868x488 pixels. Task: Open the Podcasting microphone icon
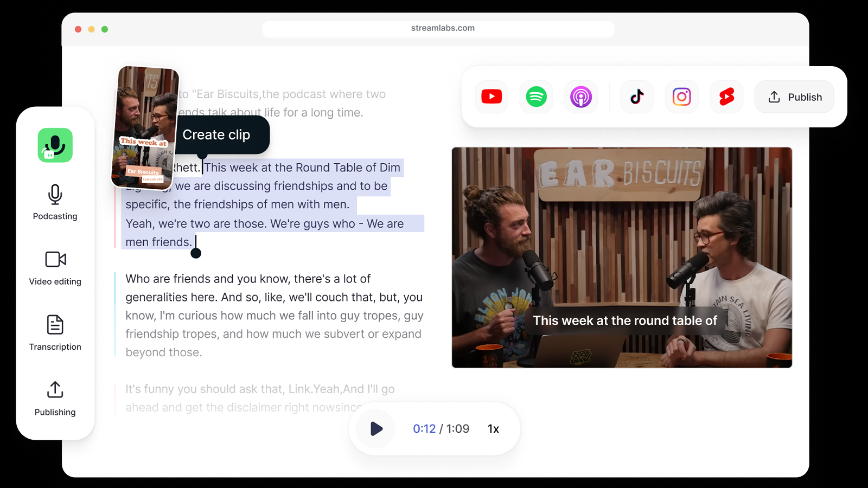coord(55,194)
